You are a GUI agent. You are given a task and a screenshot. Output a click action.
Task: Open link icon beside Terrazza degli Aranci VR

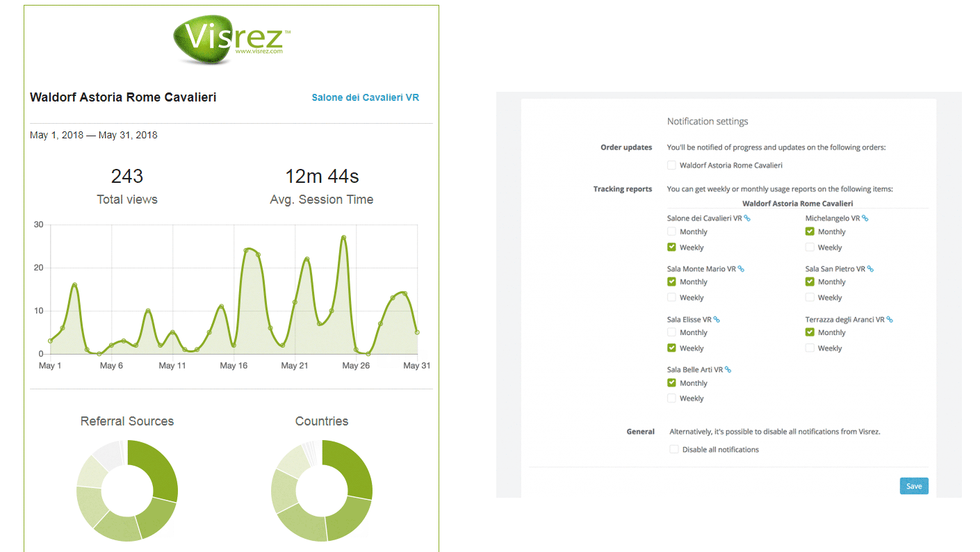click(x=890, y=320)
